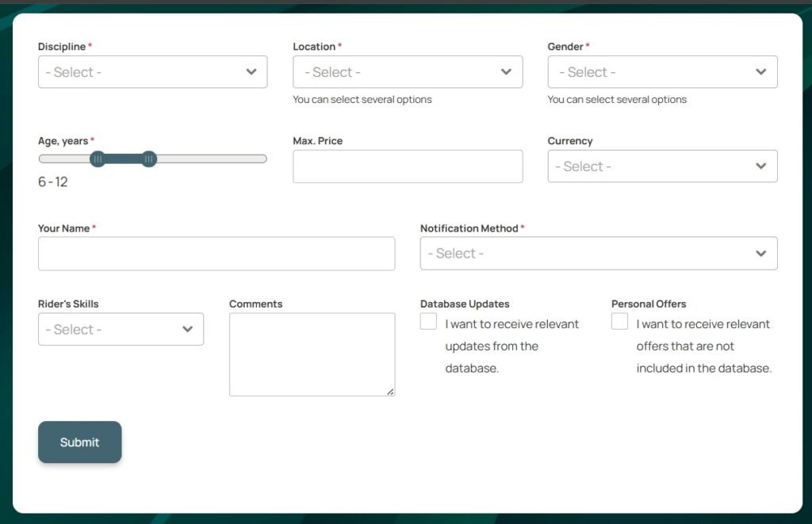Viewport: 812px width, 524px height.
Task: Click the minimum age slider handle
Action: pos(98,159)
